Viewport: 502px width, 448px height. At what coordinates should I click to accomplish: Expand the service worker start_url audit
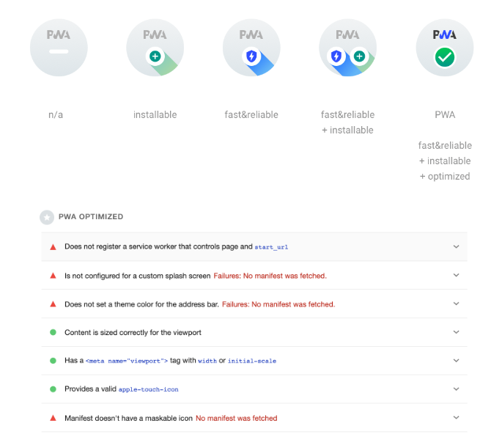457,246
